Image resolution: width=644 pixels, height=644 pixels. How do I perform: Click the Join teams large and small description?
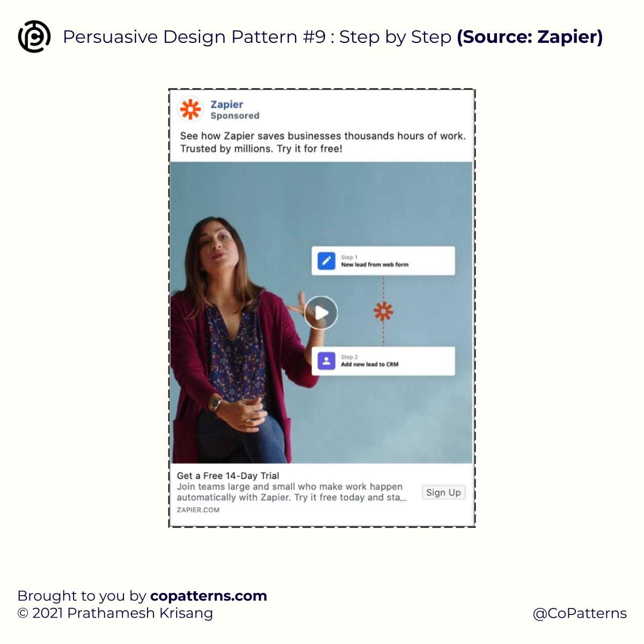pos(291,492)
